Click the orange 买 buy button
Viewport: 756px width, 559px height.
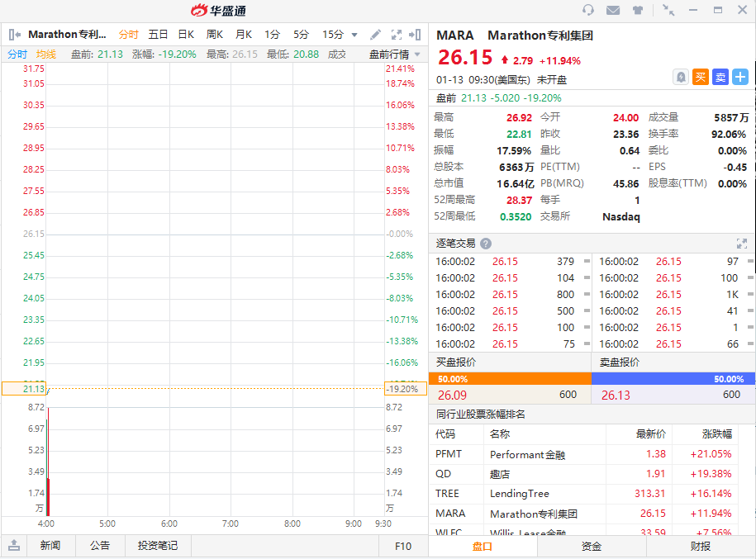(x=700, y=77)
